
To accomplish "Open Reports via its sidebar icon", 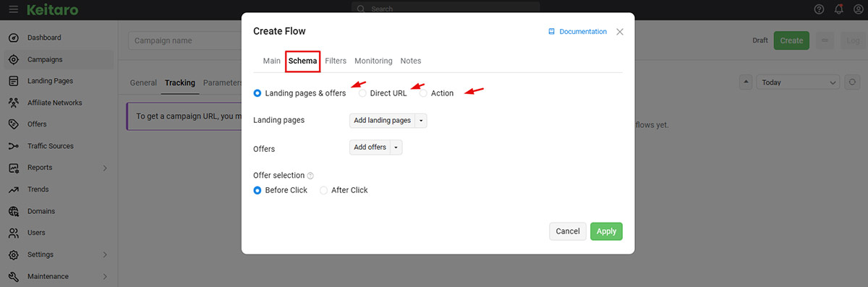I will 13,168.
